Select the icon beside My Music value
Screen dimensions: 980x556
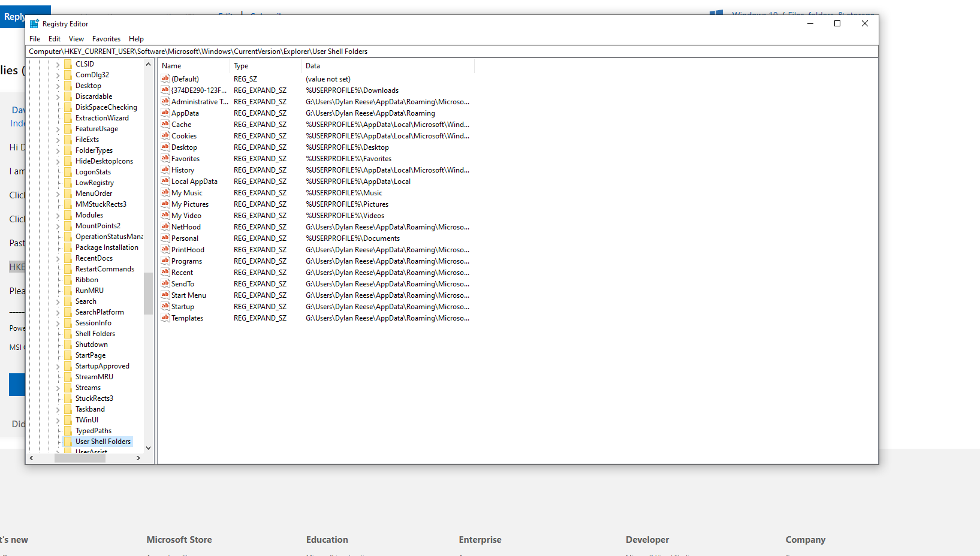coord(165,192)
